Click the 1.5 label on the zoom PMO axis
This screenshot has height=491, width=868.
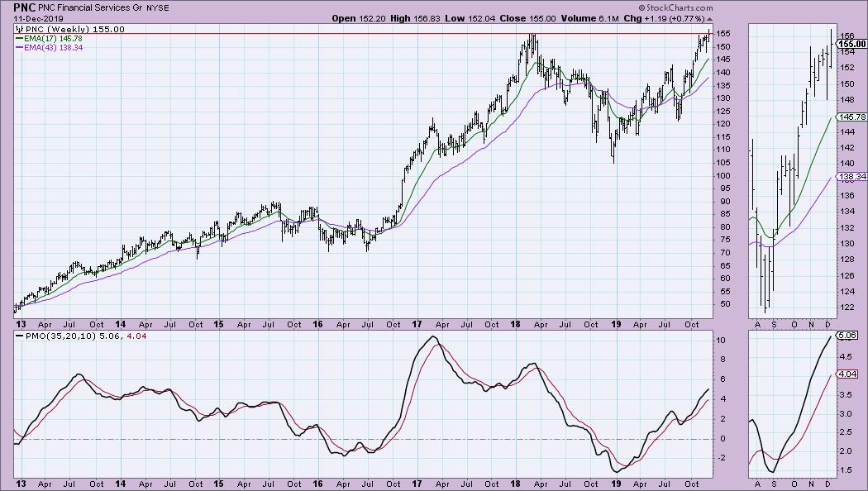click(x=846, y=470)
